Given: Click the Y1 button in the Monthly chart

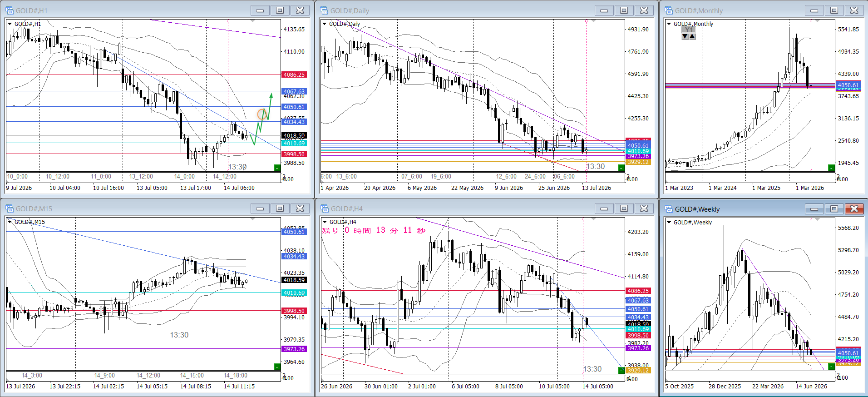Looking at the screenshot, I should point(689,30).
